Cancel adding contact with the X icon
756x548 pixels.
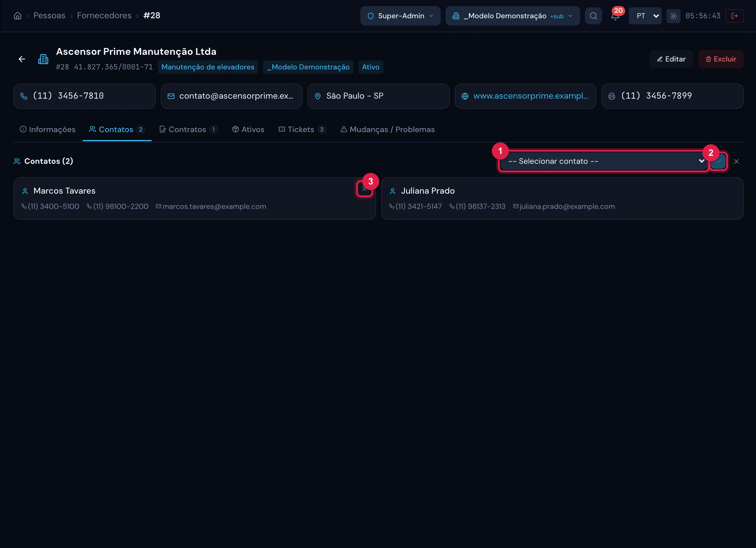pyautogui.click(x=736, y=161)
